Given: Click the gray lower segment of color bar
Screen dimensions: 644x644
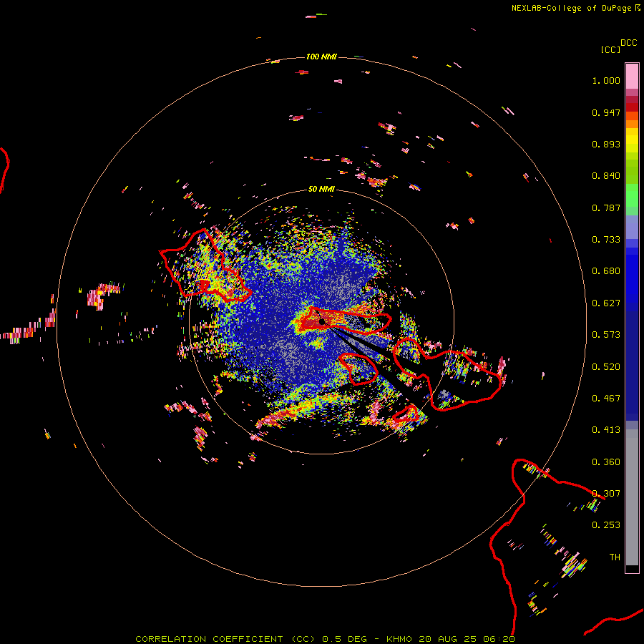Looking at the screenshot, I should (632, 497).
